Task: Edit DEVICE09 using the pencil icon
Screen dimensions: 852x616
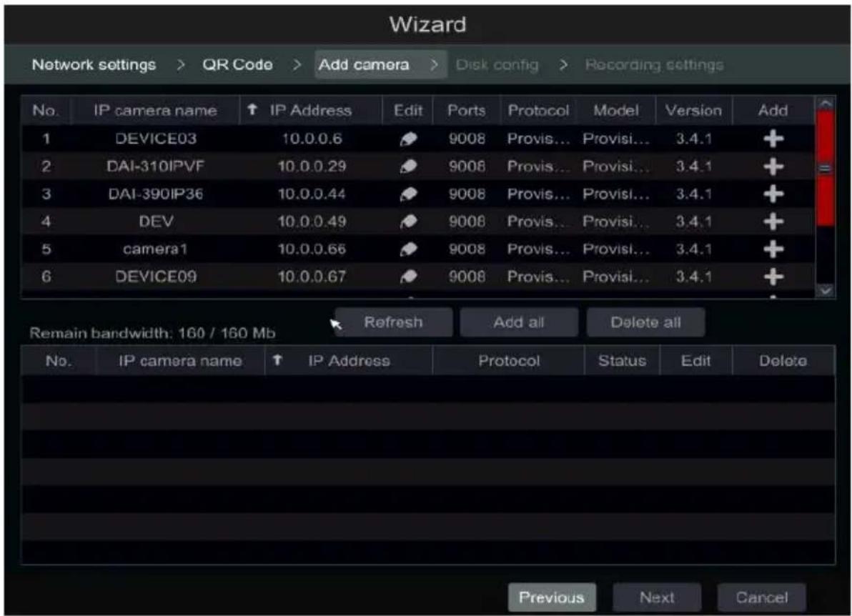Action: coord(408,277)
